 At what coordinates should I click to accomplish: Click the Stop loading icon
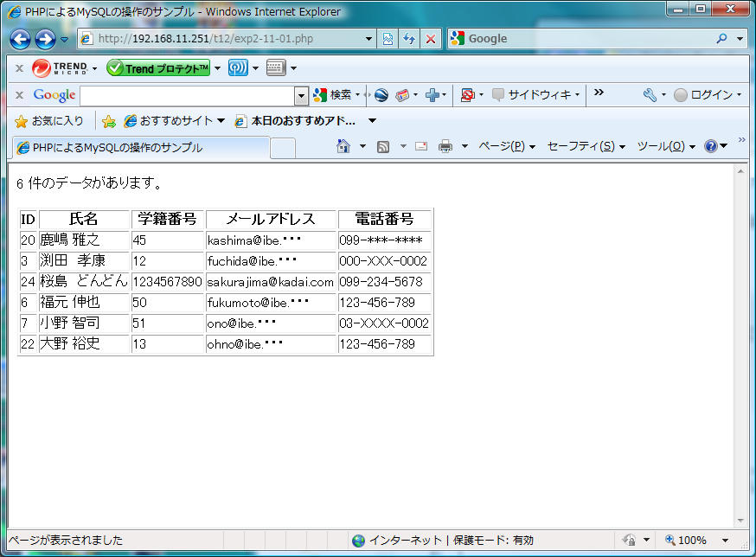430,39
